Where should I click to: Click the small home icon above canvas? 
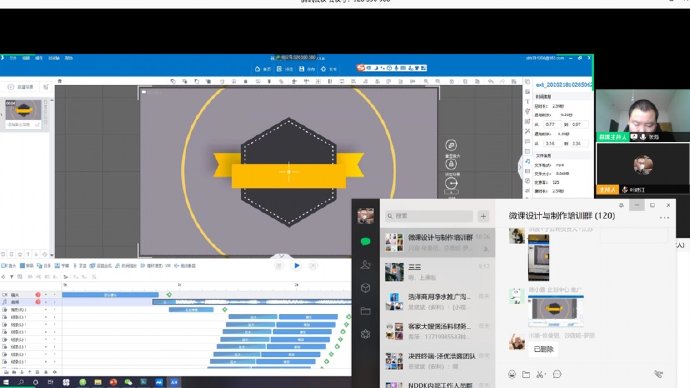(x=60, y=81)
